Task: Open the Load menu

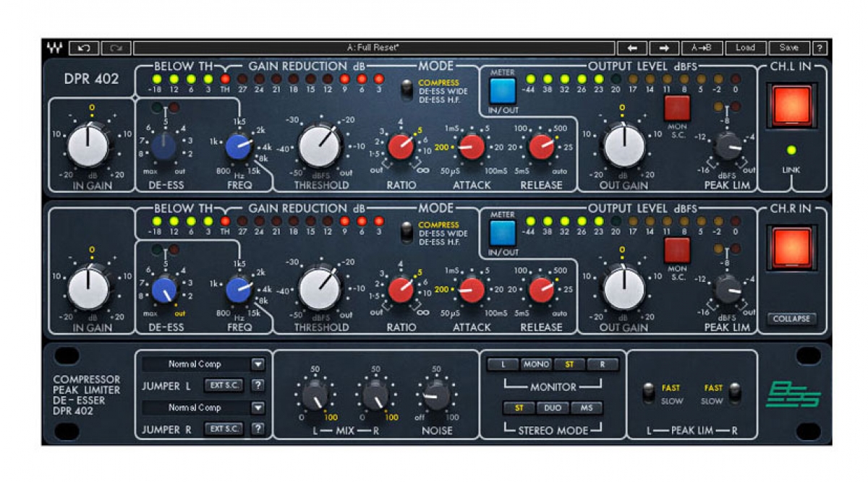Action: pos(745,48)
